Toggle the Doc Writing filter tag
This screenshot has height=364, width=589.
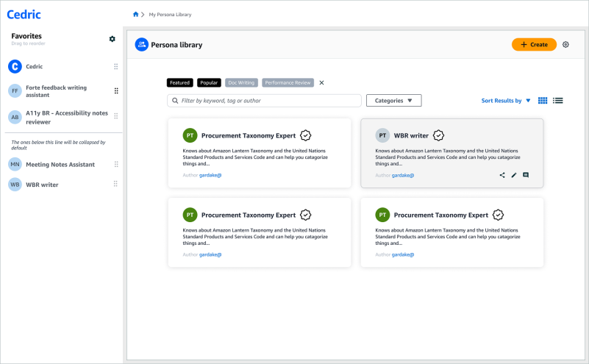241,83
